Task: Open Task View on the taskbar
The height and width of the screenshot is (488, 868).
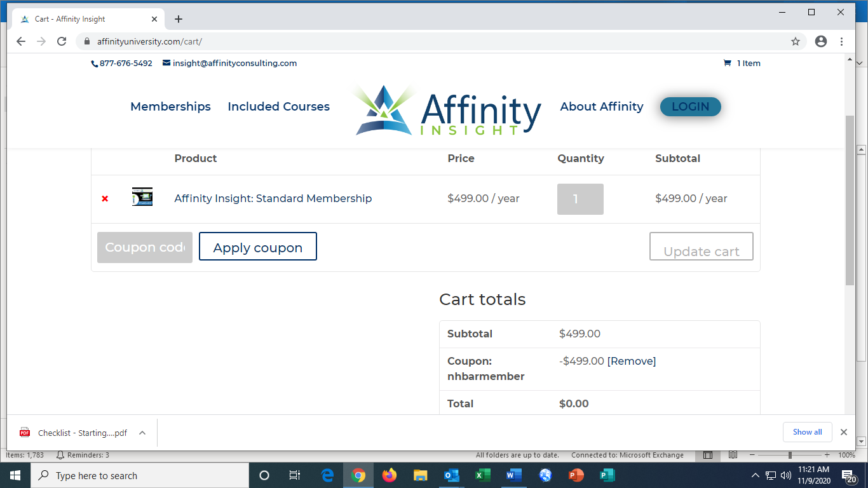Action: (295, 475)
